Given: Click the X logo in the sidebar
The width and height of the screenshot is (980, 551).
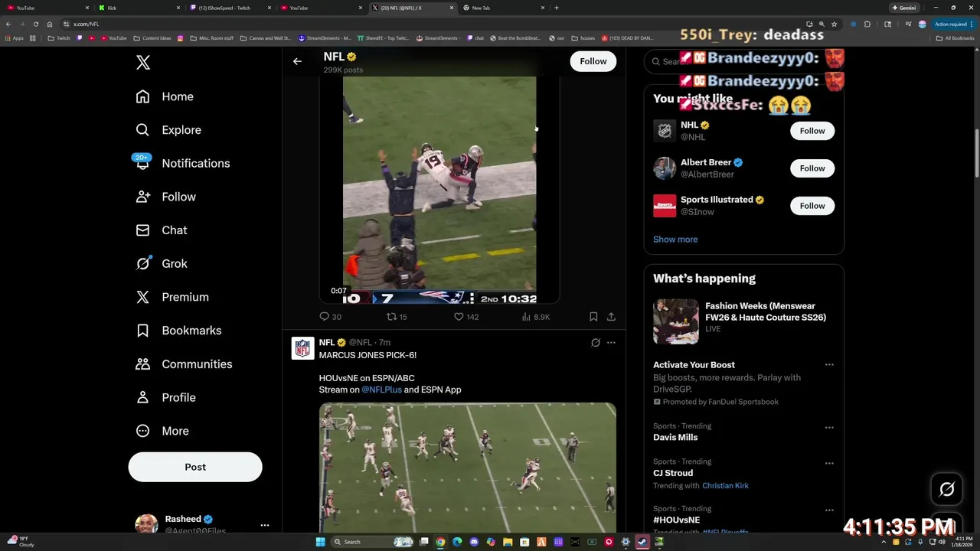Looking at the screenshot, I should pyautogui.click(x=143, y=63).
